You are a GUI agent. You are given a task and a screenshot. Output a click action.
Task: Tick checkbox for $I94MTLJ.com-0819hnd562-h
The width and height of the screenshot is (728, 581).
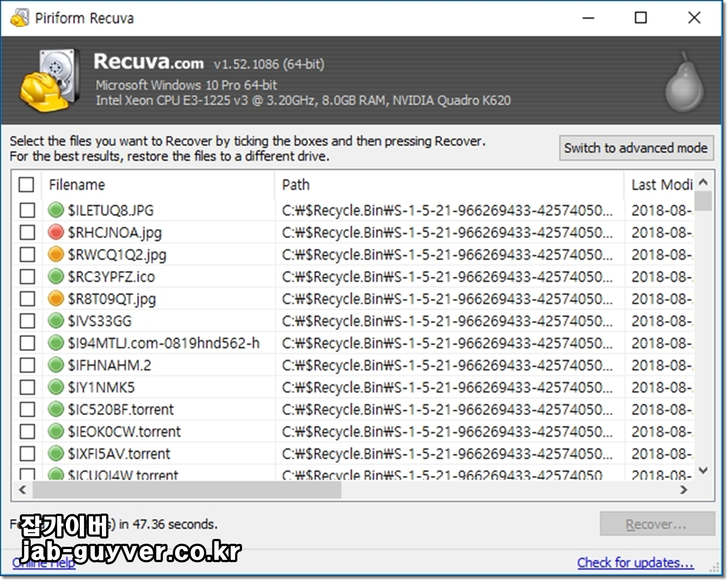(27, 343)
